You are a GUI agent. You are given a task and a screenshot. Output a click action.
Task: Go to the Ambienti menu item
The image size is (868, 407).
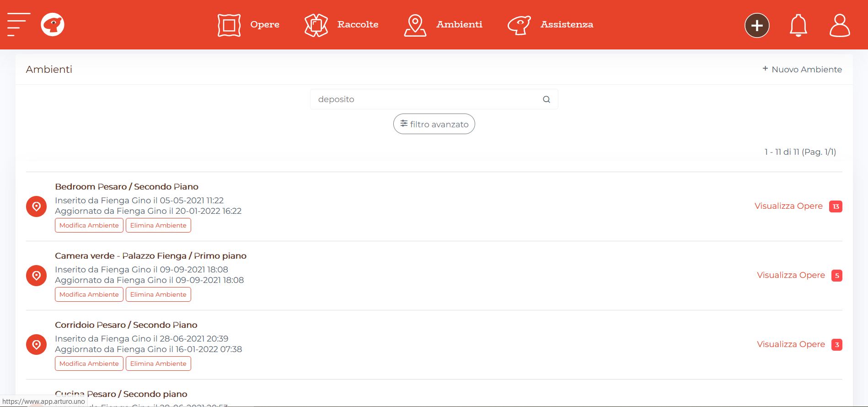click(x=443, y=25)
